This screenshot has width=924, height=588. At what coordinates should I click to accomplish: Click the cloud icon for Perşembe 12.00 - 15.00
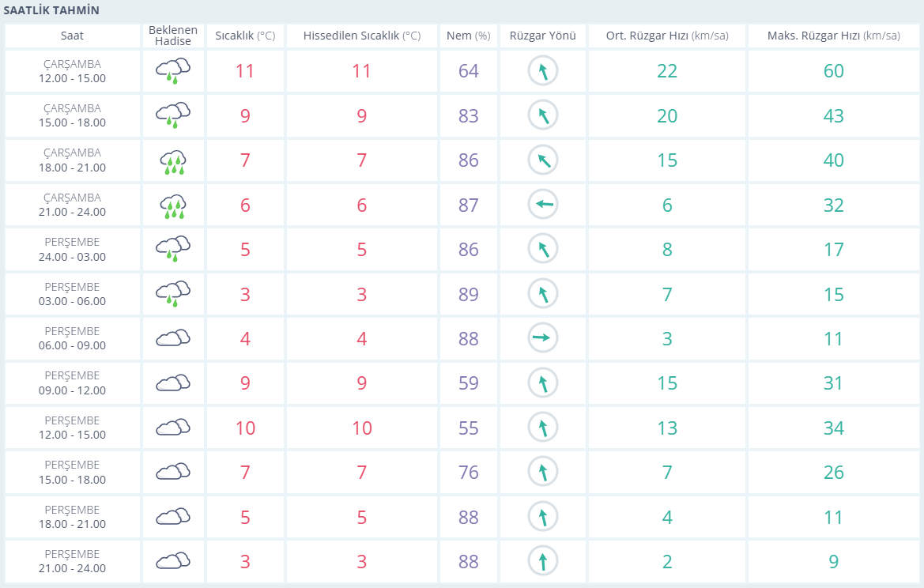tap(173, 428)
